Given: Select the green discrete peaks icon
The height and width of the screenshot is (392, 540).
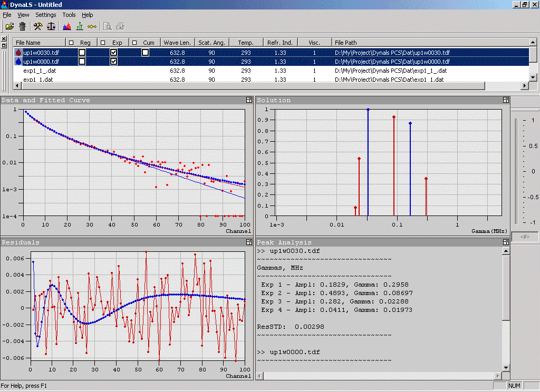Looking at the screenshot, I should click(x=80, y=26).
